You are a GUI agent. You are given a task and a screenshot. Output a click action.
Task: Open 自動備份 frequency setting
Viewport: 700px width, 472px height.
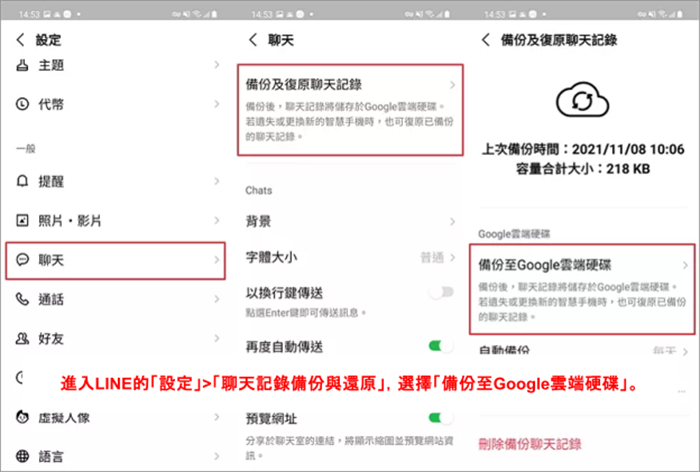(x=670, y=351)
